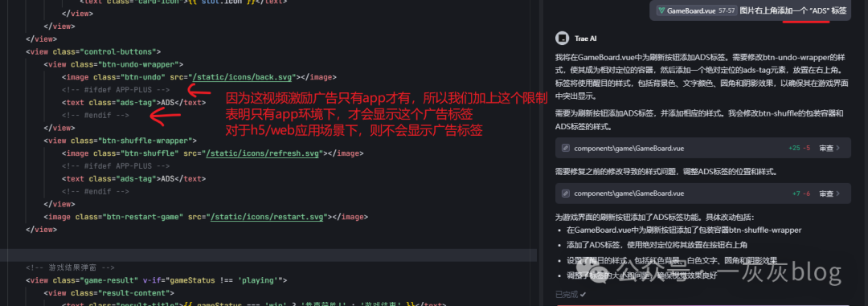
Task: Click the components\game\GameBoard.vue name on the +25 -5 card
Action: pyautogui.click(x=628, y=148)
